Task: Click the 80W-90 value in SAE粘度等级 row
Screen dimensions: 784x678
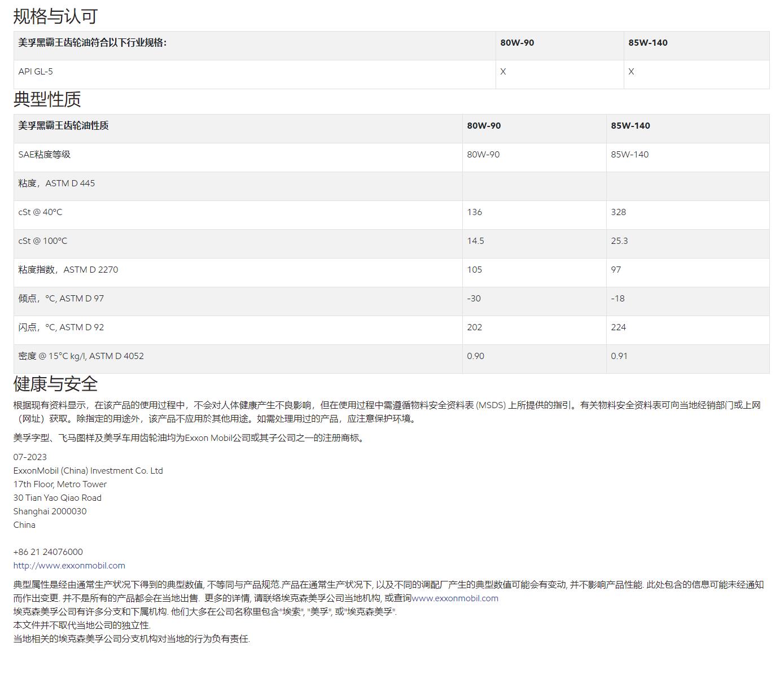Action: [483, 155]
